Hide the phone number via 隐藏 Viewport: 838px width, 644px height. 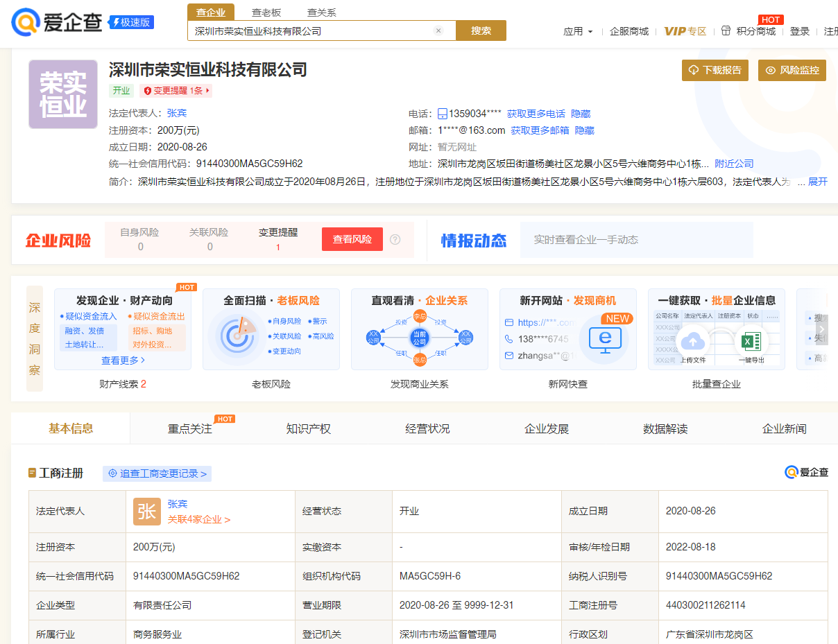(581, 114)
